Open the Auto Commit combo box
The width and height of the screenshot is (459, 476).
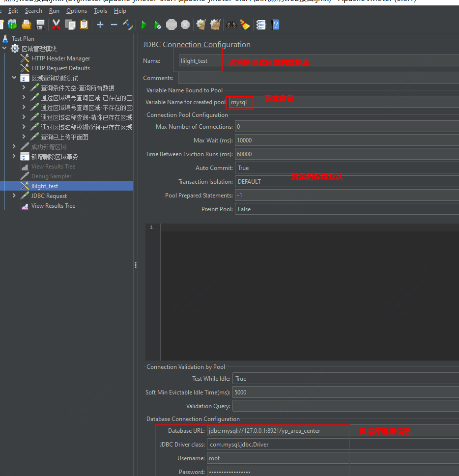point(347,168)
